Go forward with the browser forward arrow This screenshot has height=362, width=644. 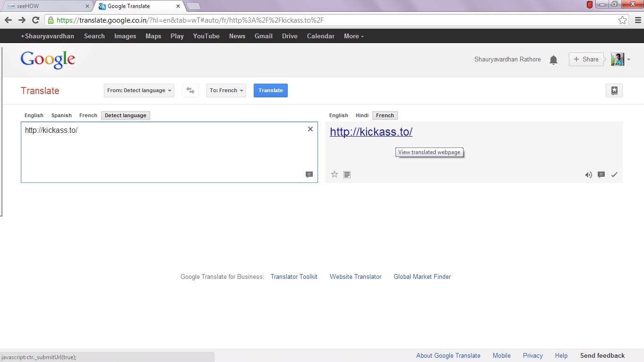click(22, 20)
